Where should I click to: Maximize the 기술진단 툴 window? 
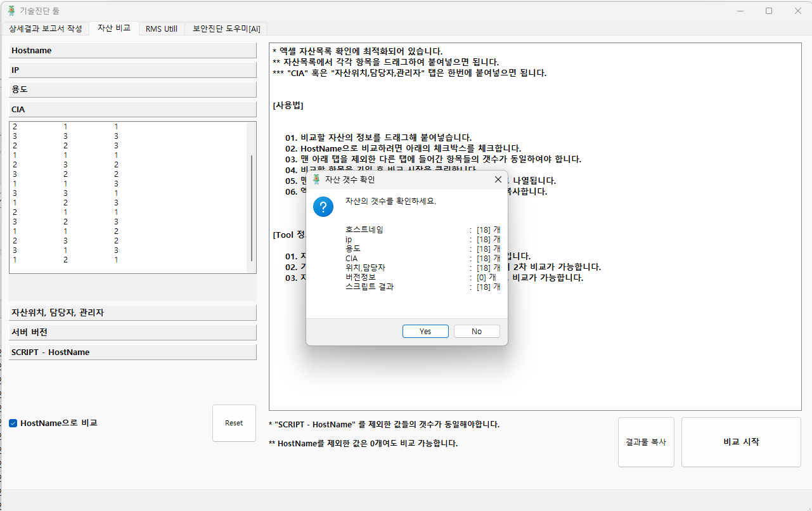769,11
